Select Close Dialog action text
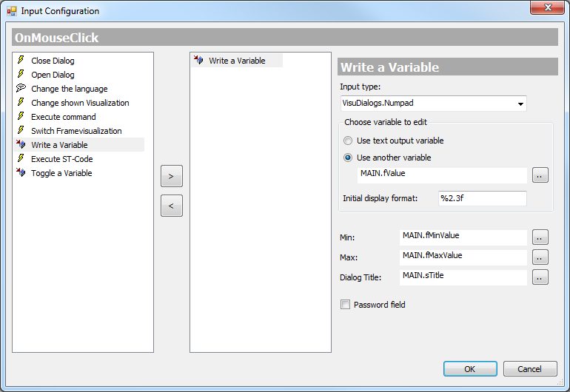 click(53, 61)
